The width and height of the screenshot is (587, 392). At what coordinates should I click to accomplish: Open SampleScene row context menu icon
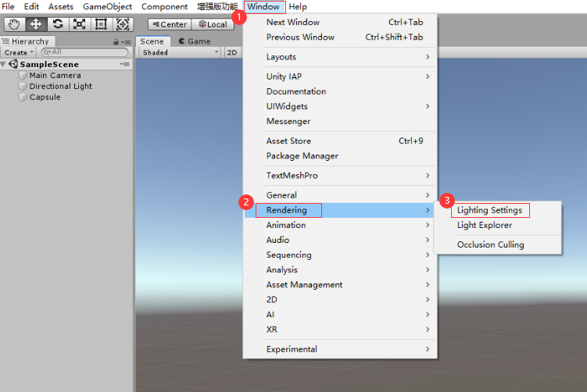click(124, 64)
